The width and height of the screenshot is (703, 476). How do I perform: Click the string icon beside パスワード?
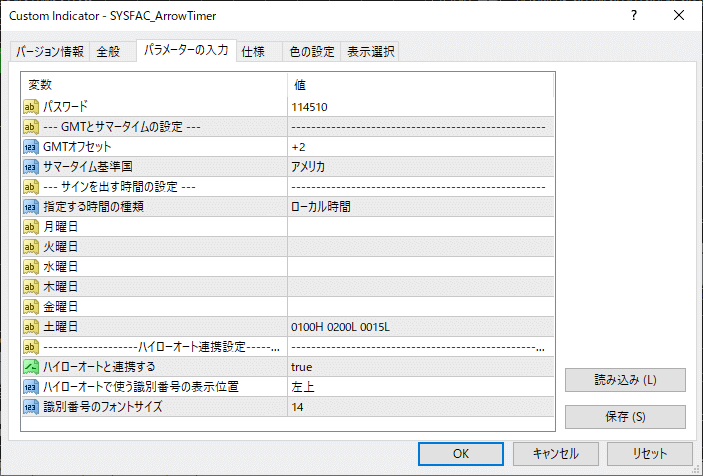click(30, 107)
